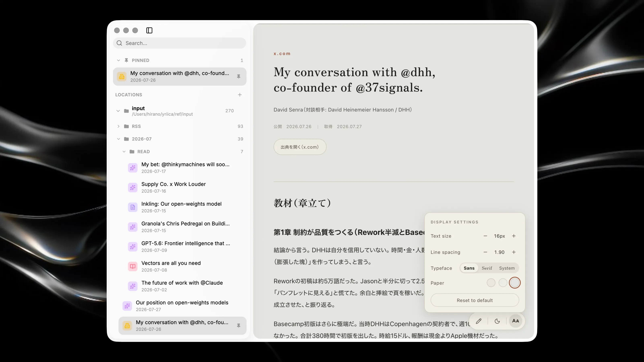This screenshot has height=362, width=644.
Task: Click sparkle icon of GPT-5.6 article
Action: point(133,247)
